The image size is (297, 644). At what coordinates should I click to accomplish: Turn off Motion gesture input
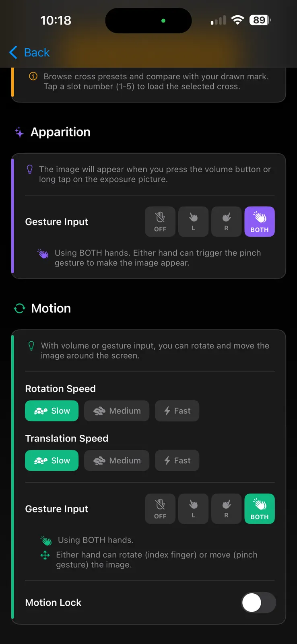(160, 509)
